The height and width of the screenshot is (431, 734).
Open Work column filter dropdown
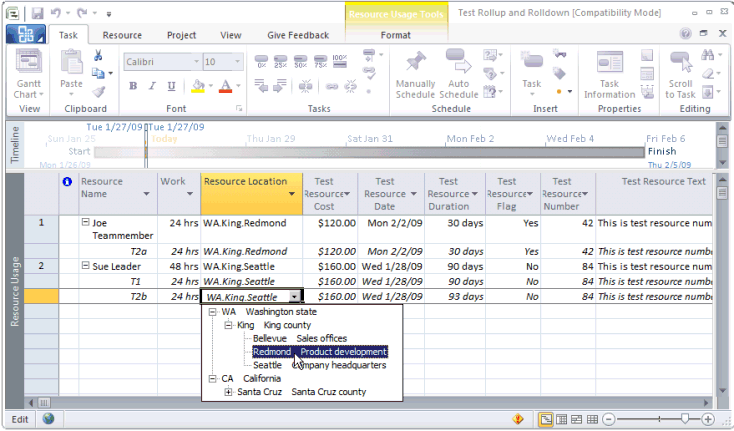pyautogui.click(x=190, y=194)
